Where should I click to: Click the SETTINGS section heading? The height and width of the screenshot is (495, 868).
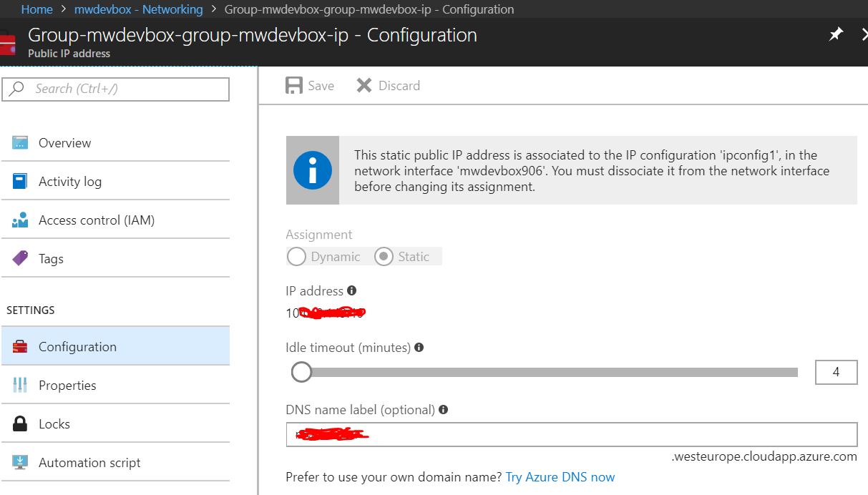(31, 310)
